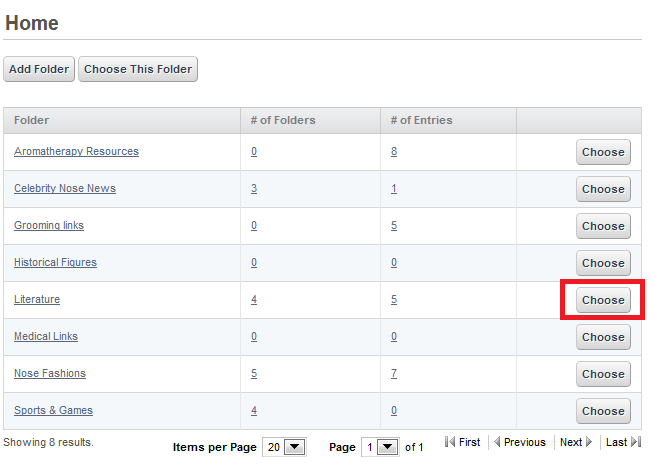Click the Add Folder button
Image resolution: width=652 pixels, height=466 pixels.
39,69
